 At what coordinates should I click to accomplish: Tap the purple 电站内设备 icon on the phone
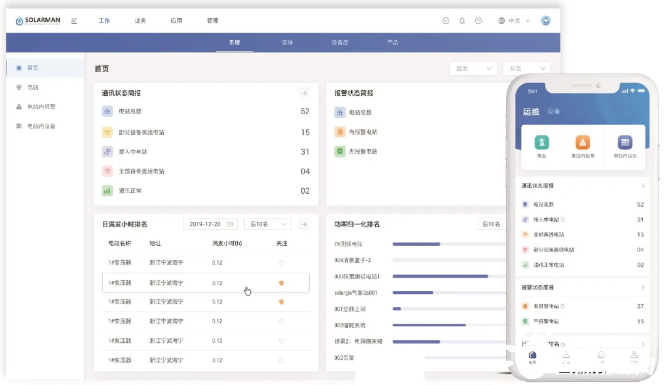625,142
